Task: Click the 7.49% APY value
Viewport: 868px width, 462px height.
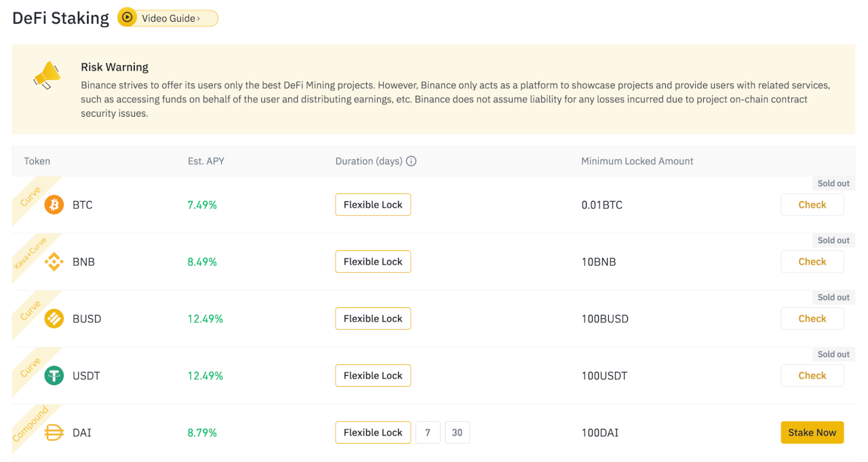Action: click(x=202, y=205)
